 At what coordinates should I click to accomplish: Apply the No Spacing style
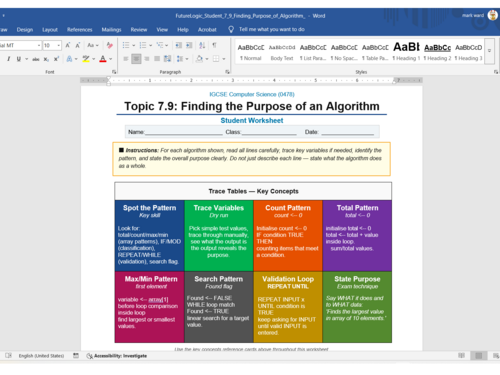[344, 51]
